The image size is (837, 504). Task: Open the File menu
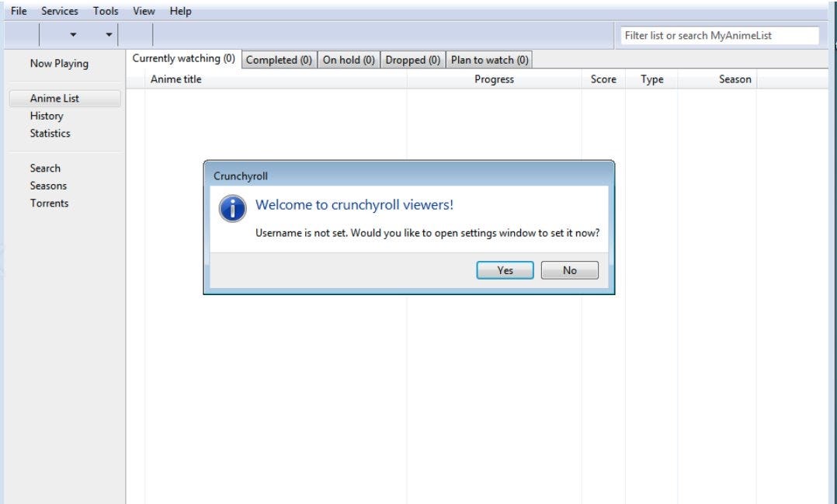point(18,11)
